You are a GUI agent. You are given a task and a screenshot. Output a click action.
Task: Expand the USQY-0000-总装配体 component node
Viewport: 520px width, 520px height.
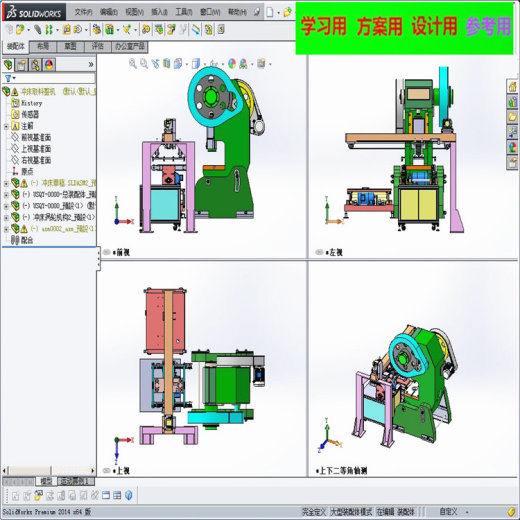coord(6,194)
